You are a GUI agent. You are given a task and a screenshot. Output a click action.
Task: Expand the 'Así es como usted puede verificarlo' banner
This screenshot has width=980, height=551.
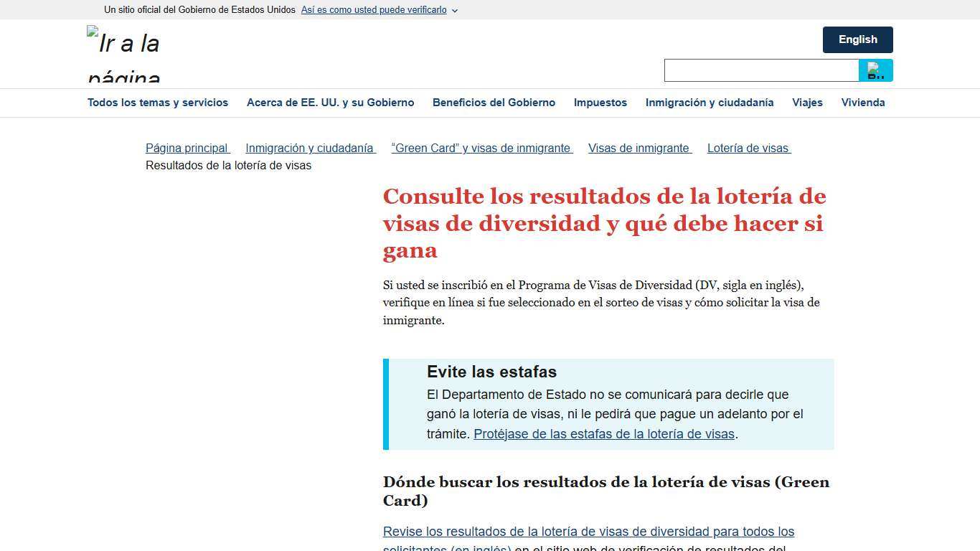(373, 10)
